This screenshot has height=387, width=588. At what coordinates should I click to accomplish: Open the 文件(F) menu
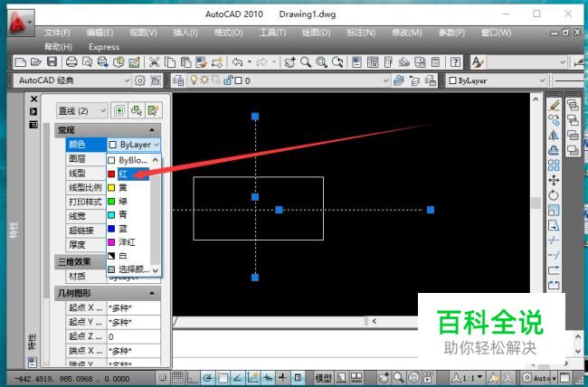click(57, 33)
